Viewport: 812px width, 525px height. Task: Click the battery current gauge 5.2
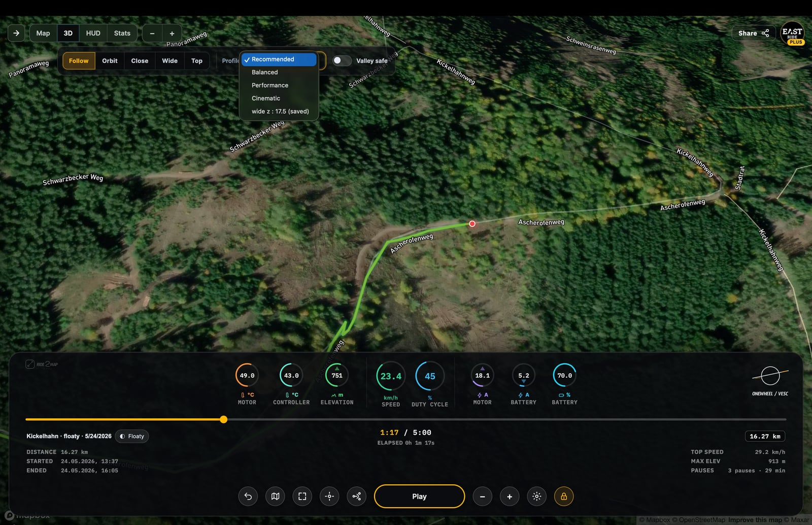pos(523,376)
